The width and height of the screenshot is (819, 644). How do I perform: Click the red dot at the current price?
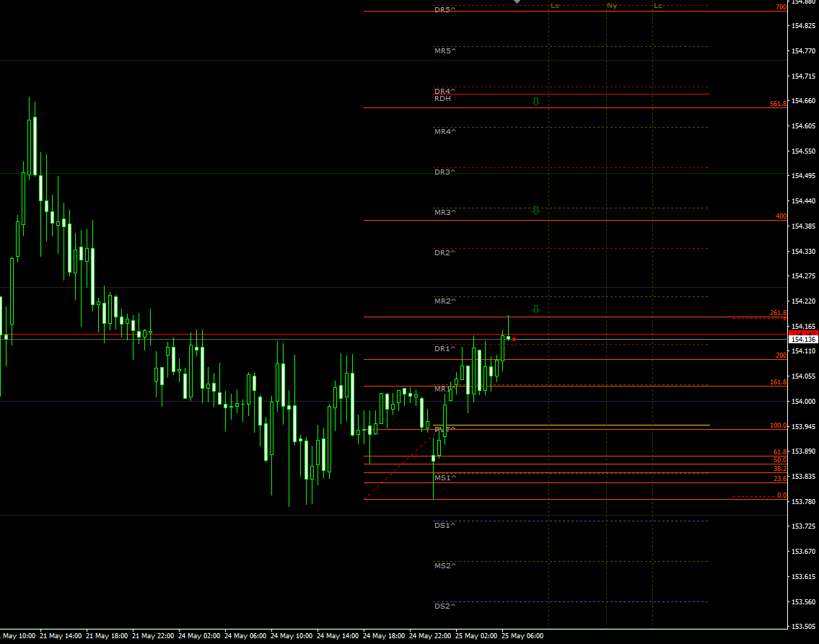click(514, 339)
